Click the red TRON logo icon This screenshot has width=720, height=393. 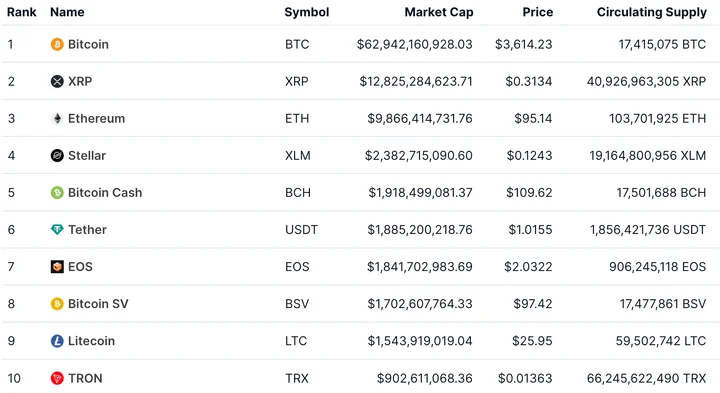(57, 378)
